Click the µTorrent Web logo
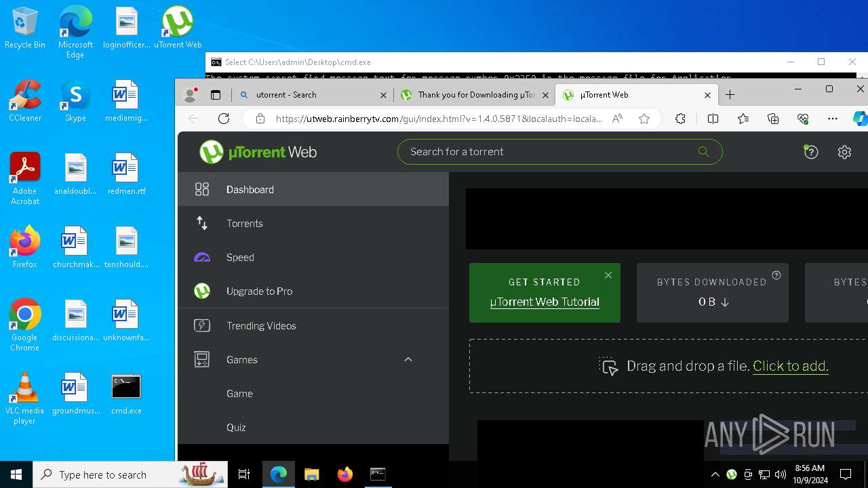868x488 pixels. (x=258, y=152)
